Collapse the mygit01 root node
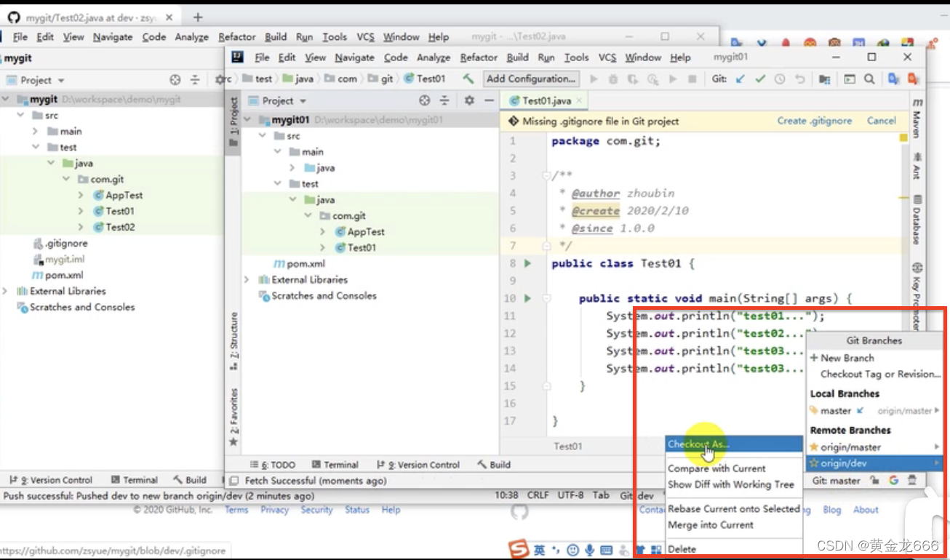 tap(248, 120)
